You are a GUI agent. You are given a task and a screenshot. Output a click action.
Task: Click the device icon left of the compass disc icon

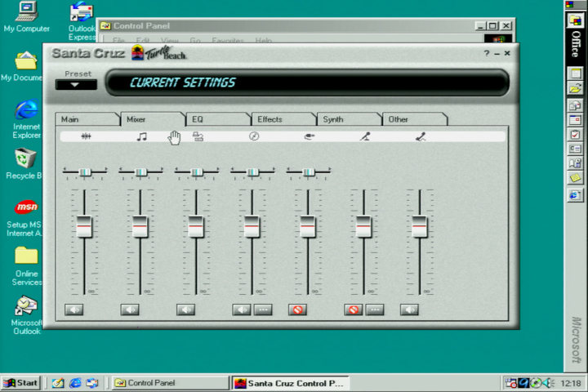(198, 136)
